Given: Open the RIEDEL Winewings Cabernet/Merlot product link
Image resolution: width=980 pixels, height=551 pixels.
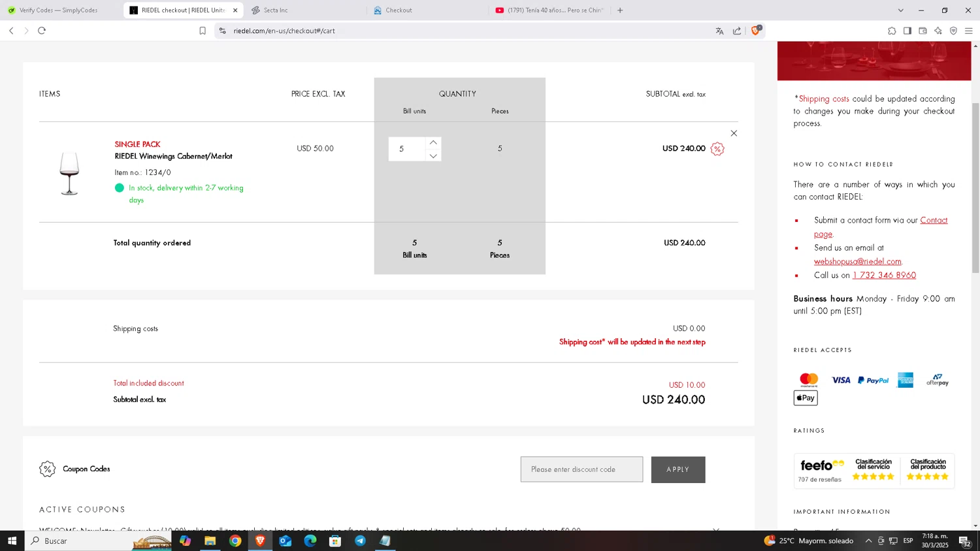Looking at the screenshot, I should coord(173,156).
